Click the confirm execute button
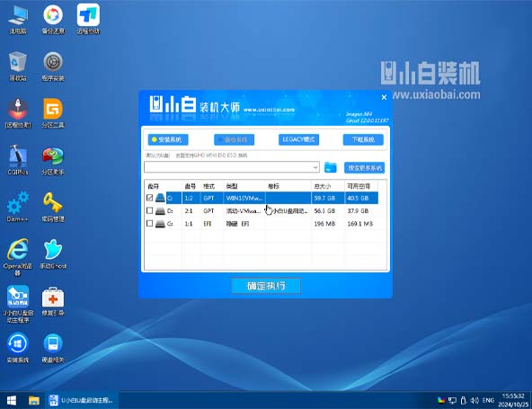 click(266, 286)
